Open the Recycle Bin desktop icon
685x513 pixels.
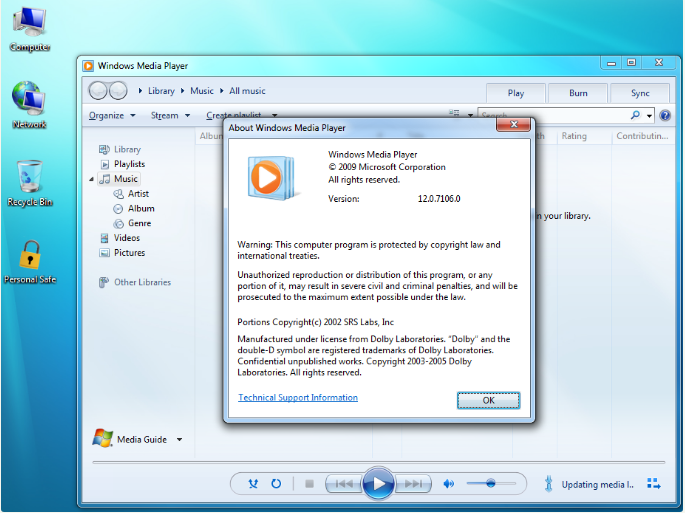tap(29, 178)
